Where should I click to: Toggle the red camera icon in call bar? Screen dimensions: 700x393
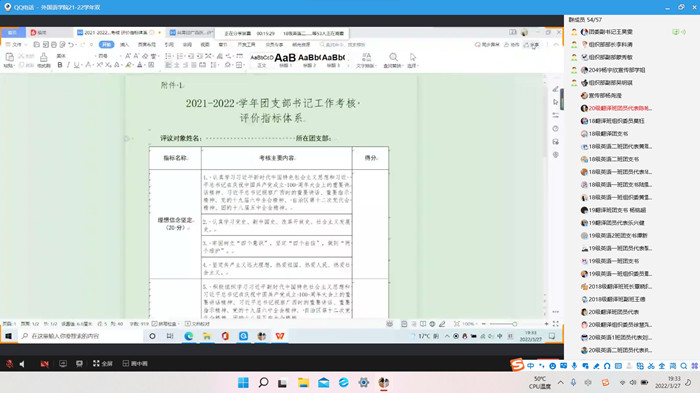(x=44, y=364)
